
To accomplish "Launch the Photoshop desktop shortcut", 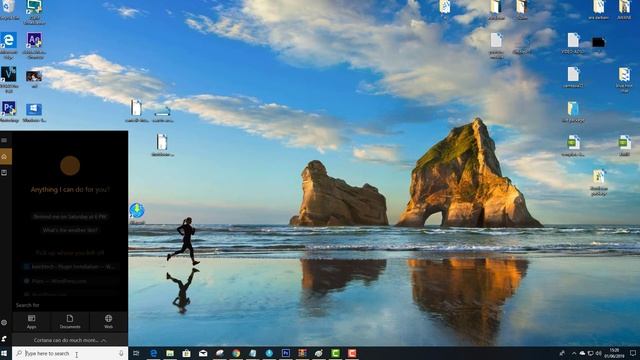I will [x=9, y=112].
